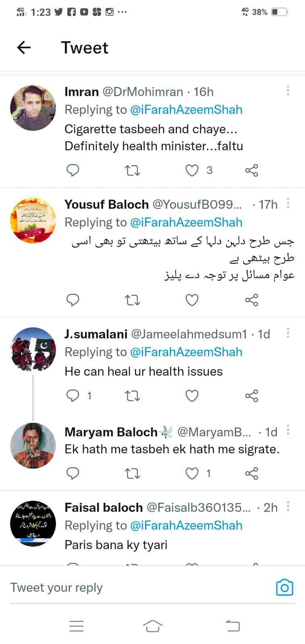Open more options on Faisal baloch's reply
305x644 pixels.
(288, 506)
